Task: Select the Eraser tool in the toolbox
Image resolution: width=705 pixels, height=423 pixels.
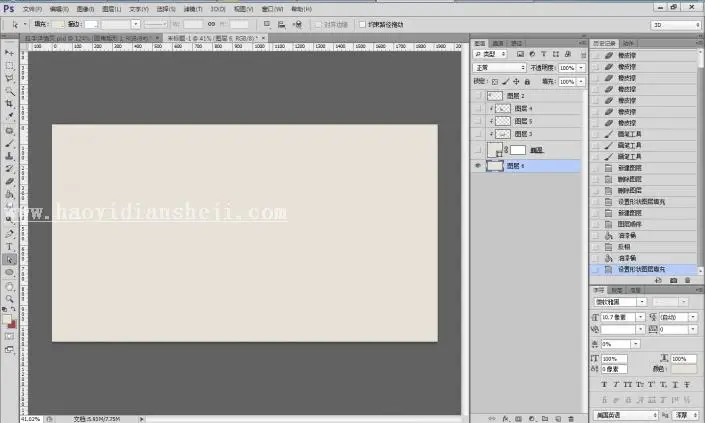Action: coord(9,182)
